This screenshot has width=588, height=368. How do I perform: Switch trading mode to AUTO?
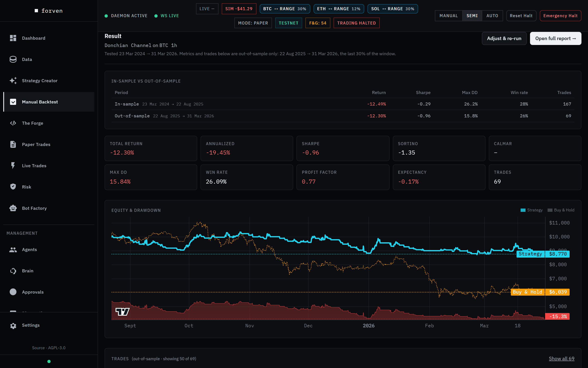492,16
